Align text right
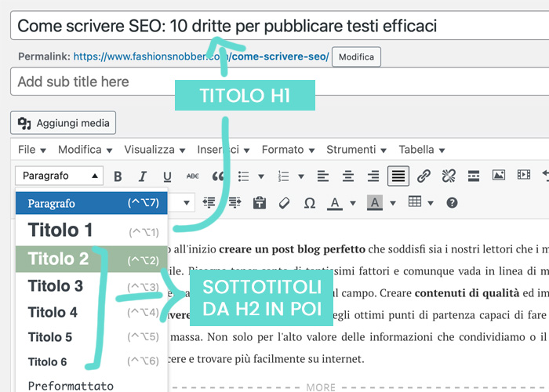Image resolution: width=549 pixels, height=392 pixels. pyautogui.click(x=373, y=176)
